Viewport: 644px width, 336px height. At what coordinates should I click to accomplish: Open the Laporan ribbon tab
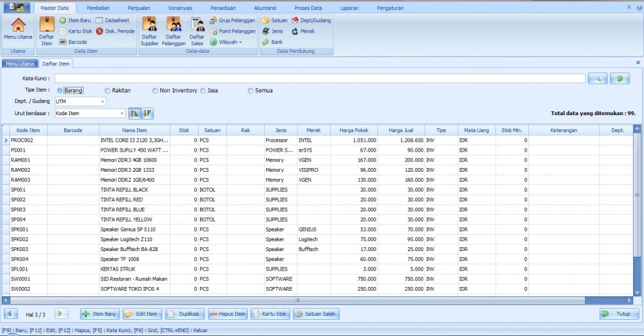coord(349,8)
